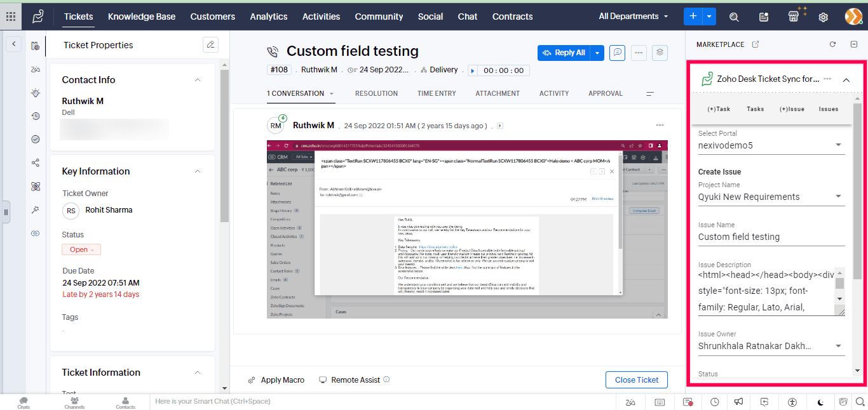The width and height of the screenshot is (868, 410).
Task: Click Apply Macro
Action: pyautogui.click(x=276, y=380)
